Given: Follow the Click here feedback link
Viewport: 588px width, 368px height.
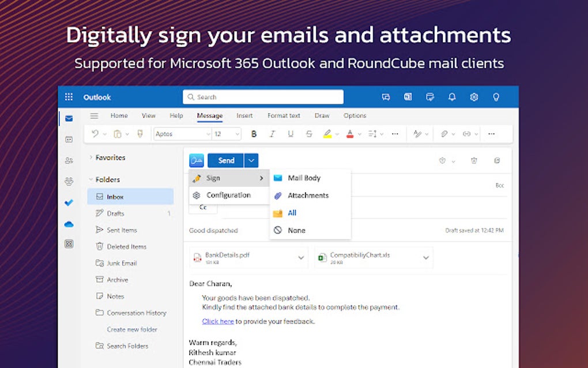Looking at the screenshot, I should pos(217,321).
